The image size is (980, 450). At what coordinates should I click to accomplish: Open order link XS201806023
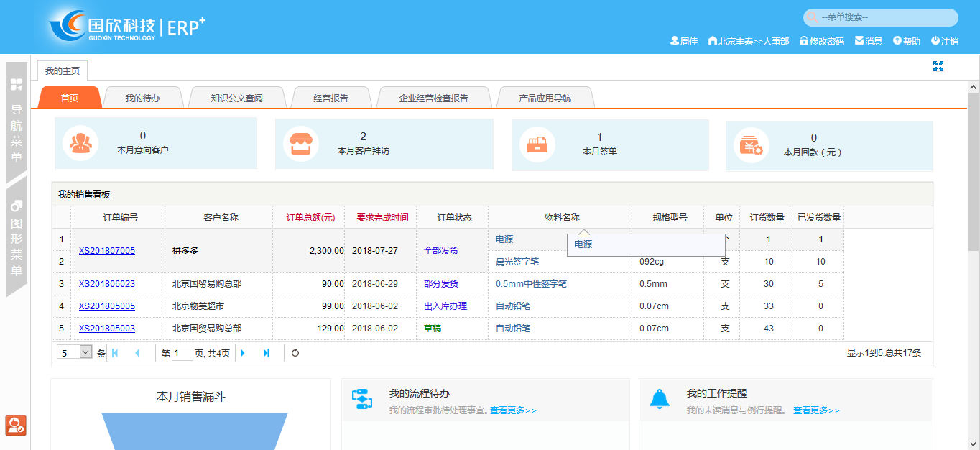tap(107, 284)
